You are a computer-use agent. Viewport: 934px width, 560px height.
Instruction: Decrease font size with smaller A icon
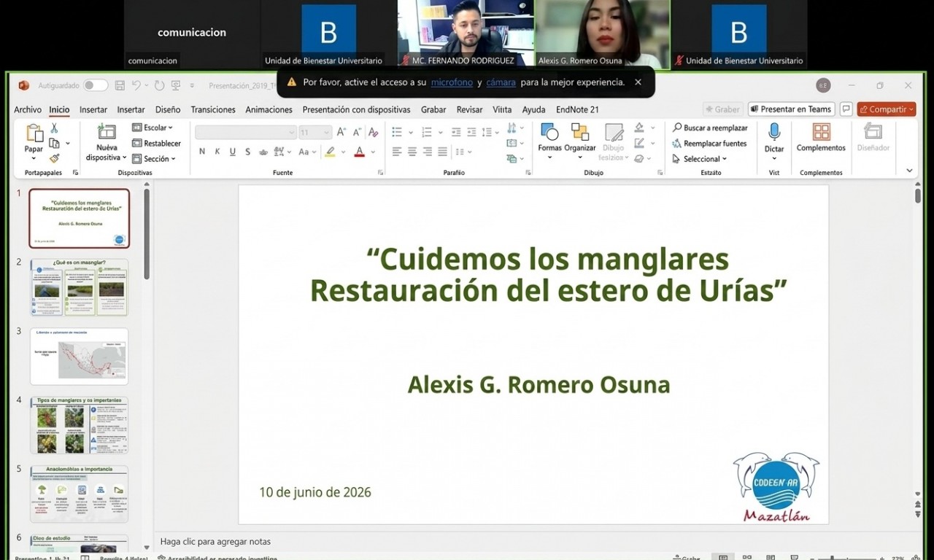pos(357,132)
